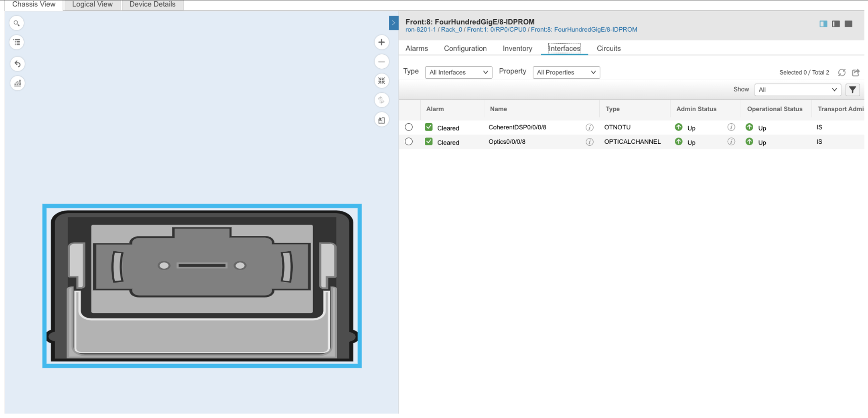
Task: Fit chassis view to screen
Action: 381,81
